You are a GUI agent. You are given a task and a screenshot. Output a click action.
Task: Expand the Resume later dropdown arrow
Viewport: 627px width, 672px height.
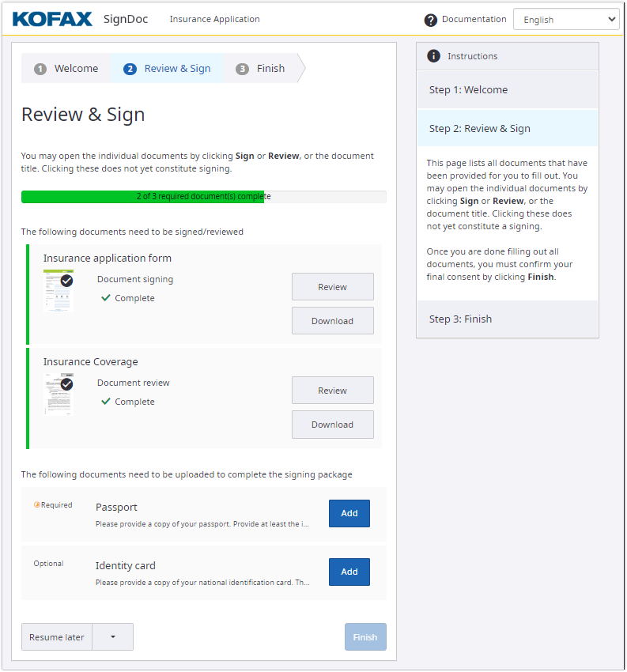(113, 637)
